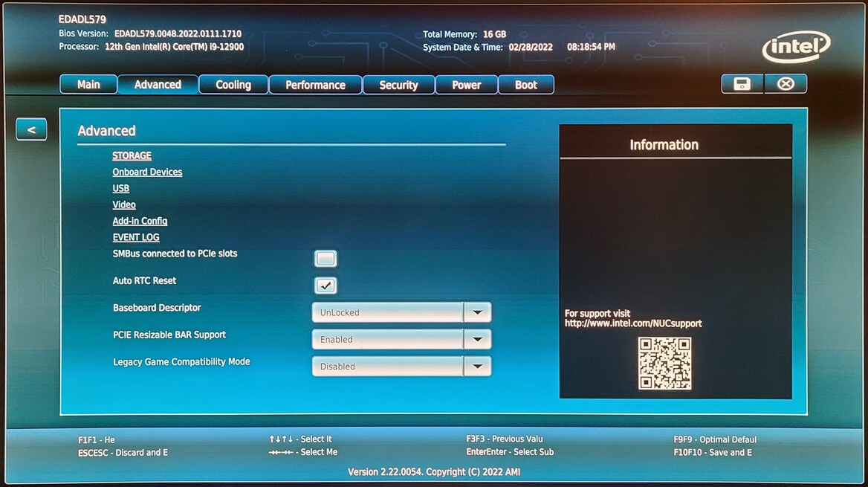The width and height of the screenshot is (868, 487).
Task: Click the 'ESCESC - Discard and E' hint
Action: click(x=123, y=453)
